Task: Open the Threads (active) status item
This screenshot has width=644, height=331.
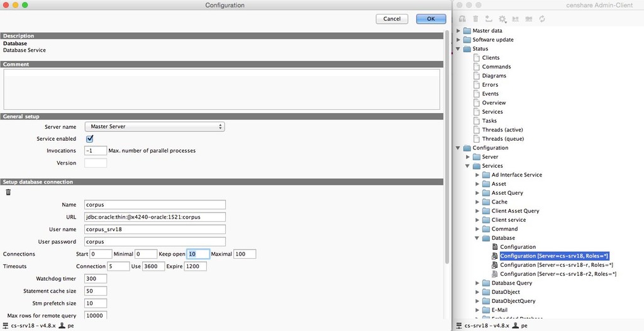Action: (502, 130)
